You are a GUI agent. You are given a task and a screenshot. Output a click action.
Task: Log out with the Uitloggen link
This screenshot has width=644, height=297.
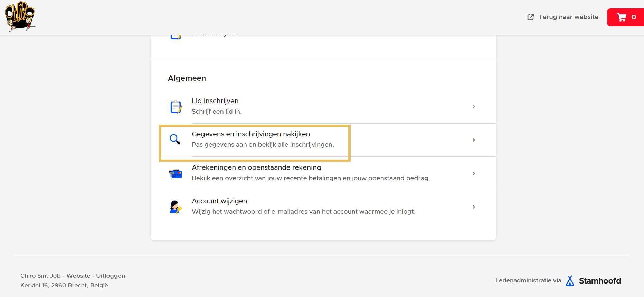point(111,276)
